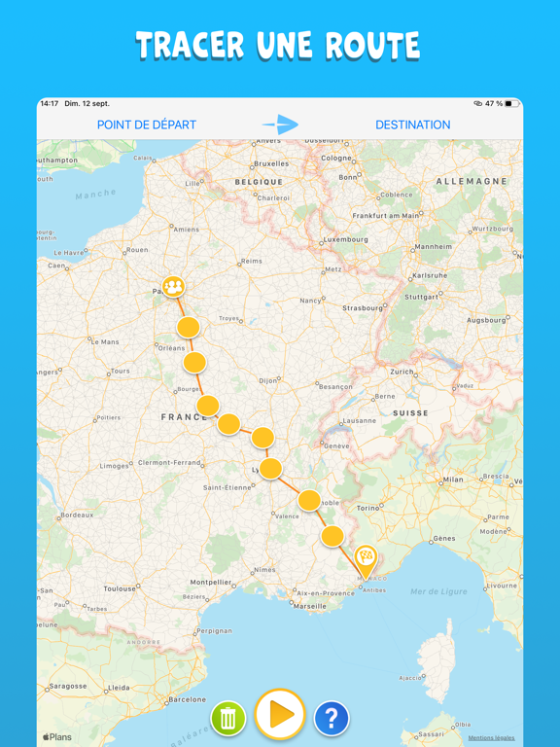Image resolution: width=560 pixels, height=747 pixels.
Task: Click the BELGIQUE country label
Action: [259, 182]
